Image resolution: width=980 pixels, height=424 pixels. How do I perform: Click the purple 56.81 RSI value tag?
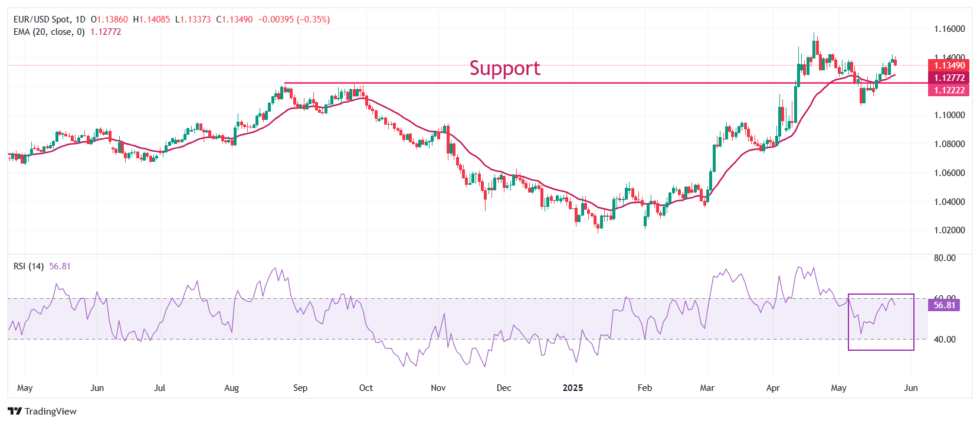(944, 305)
